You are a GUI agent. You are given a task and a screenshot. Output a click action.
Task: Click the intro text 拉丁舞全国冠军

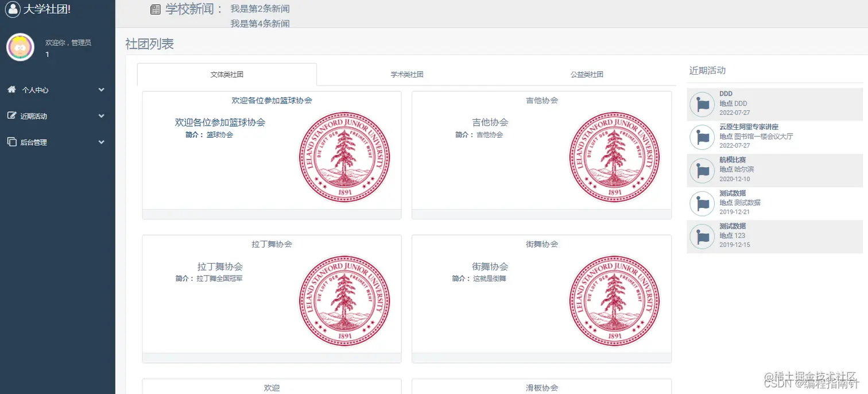(219, 279)
